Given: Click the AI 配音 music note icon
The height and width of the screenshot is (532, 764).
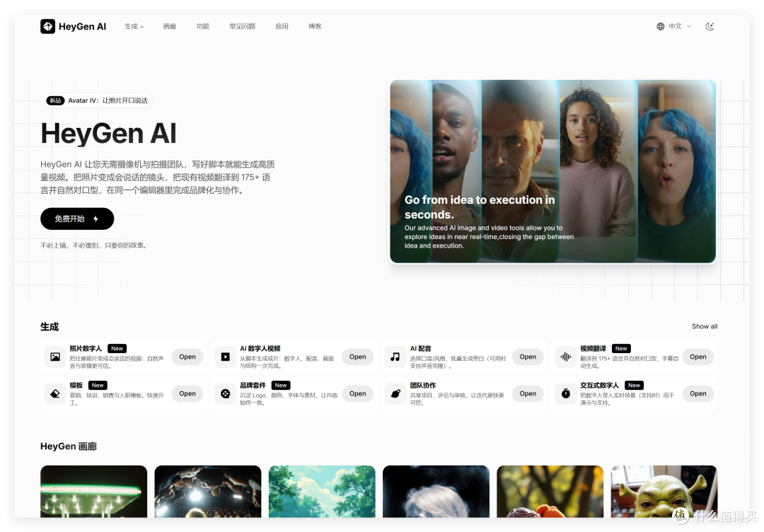Looking at the screenshot, I should pos(395,357).
